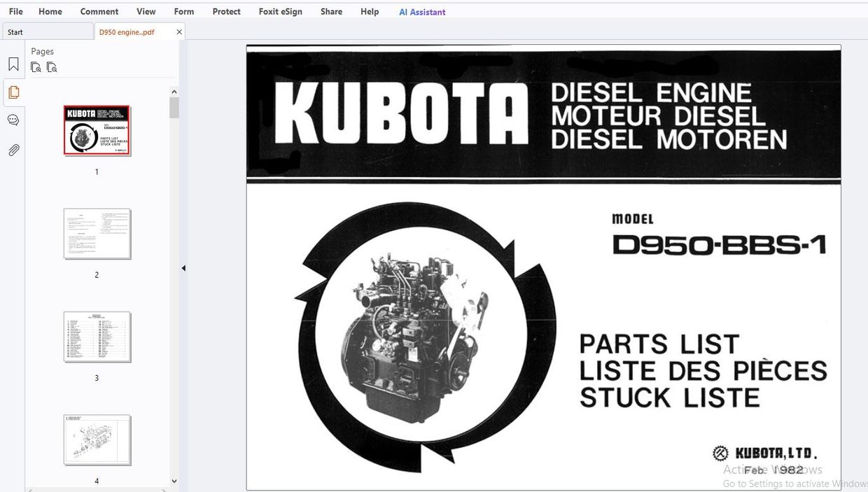Open the View menu
Viewport: 868px width, 492px height.
tap(146, 11)
